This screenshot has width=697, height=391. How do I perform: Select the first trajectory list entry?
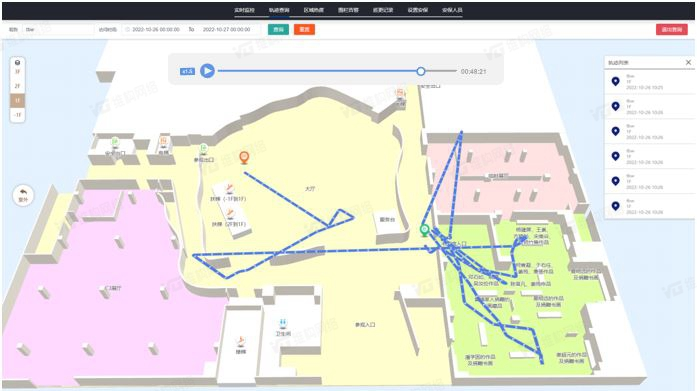[649, 82]
